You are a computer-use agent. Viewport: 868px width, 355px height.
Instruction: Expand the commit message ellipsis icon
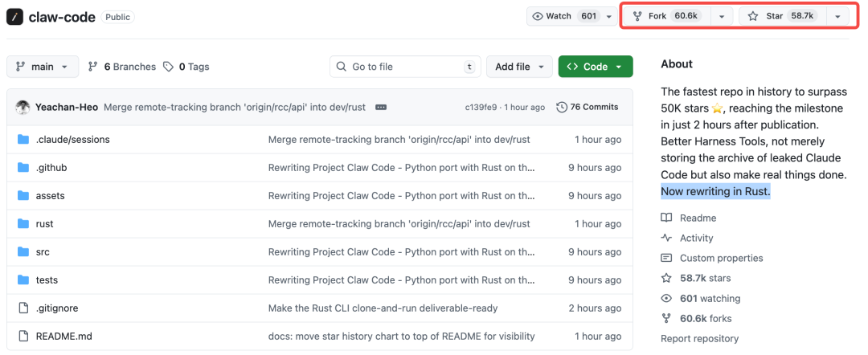(381, 107)
